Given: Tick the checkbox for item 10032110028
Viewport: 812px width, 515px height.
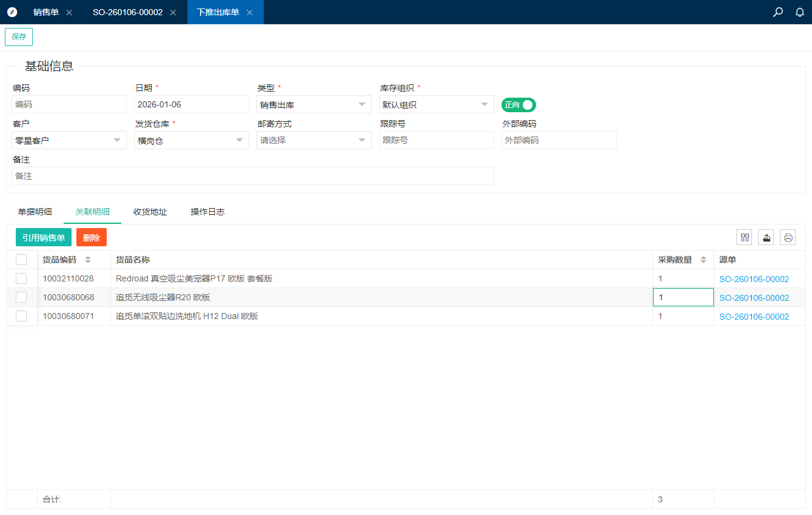Looking at the screenshot, I should coord(21,278).
